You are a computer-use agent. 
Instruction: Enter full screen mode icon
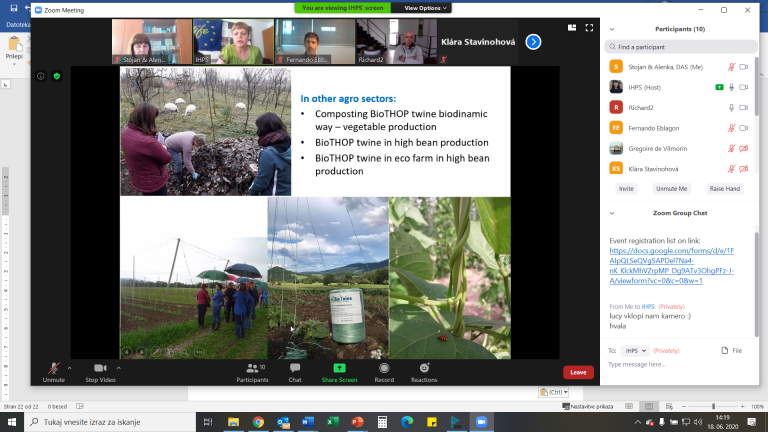(x=589, y=28)
